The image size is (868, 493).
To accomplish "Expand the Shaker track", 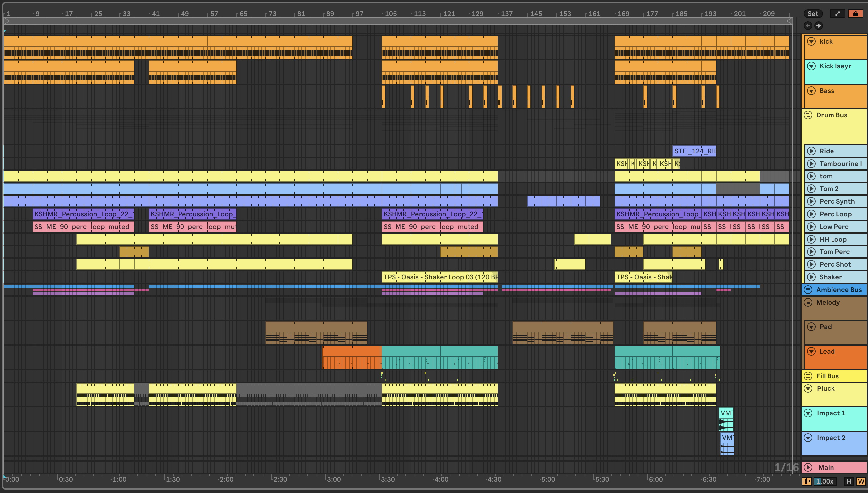I will tap(811, 277).
